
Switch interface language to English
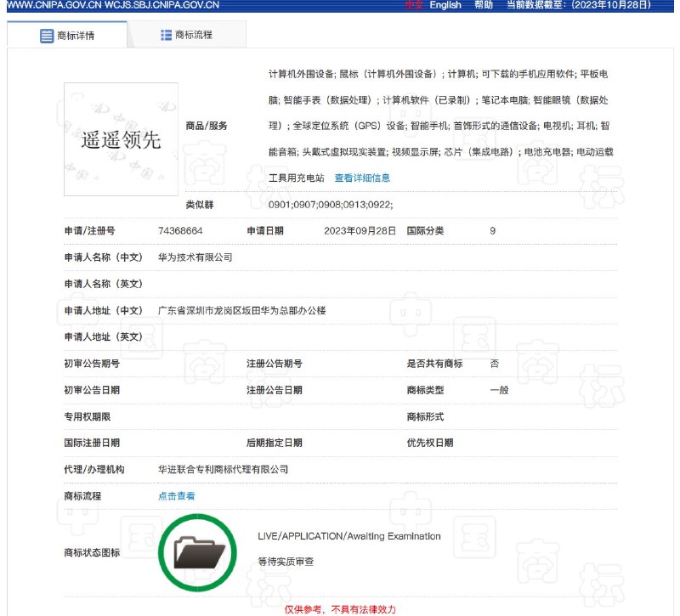445,5
